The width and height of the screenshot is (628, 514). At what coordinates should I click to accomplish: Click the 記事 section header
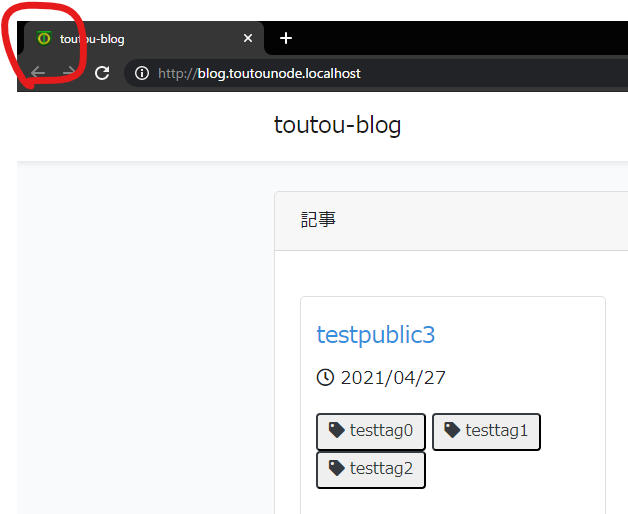[318, 220]
